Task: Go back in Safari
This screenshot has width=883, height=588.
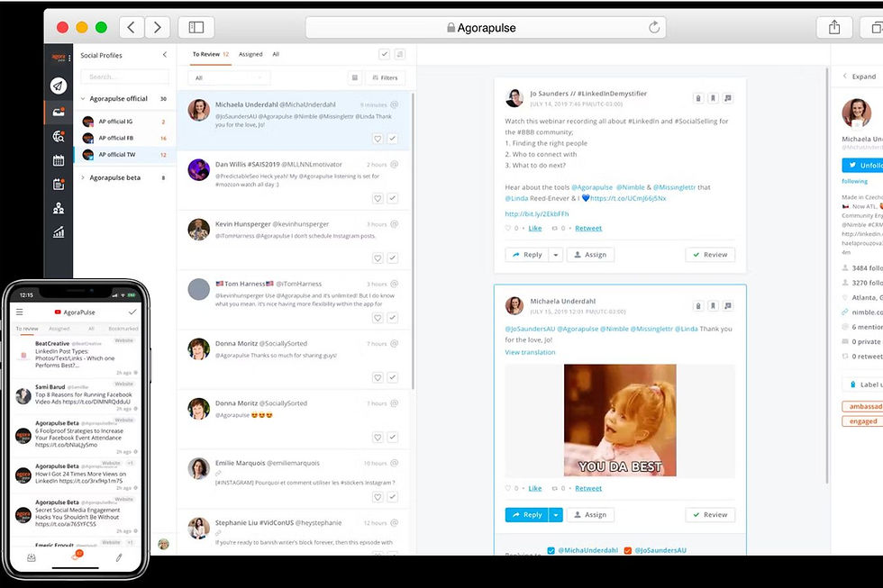Action: [x=132, y=28]
